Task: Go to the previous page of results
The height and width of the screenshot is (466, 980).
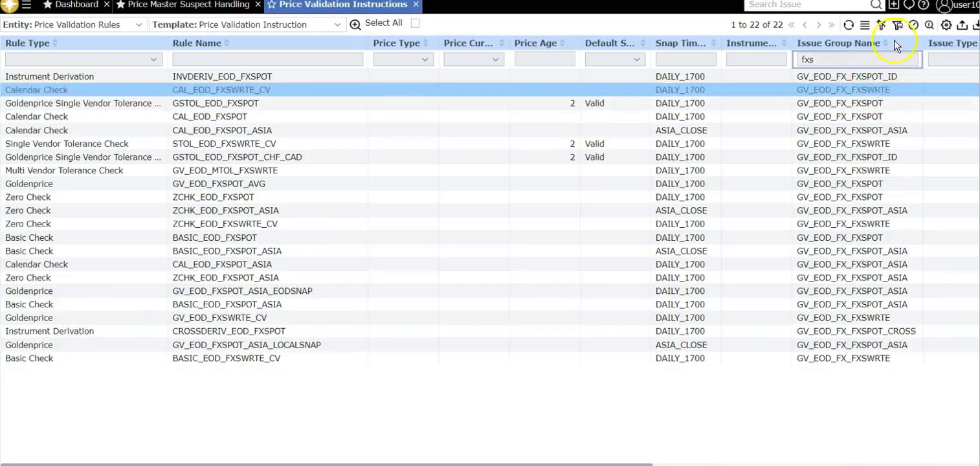Action: tap(805, 25)
